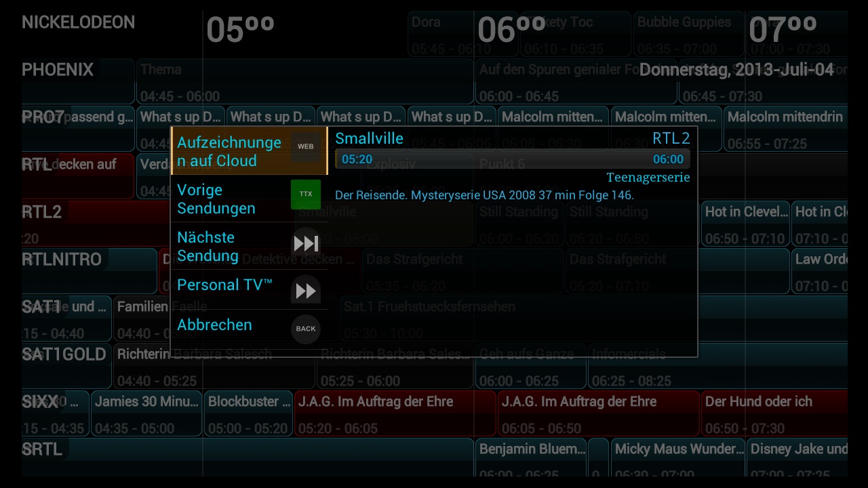Choose Nächste Sendung menu entry

249,246
